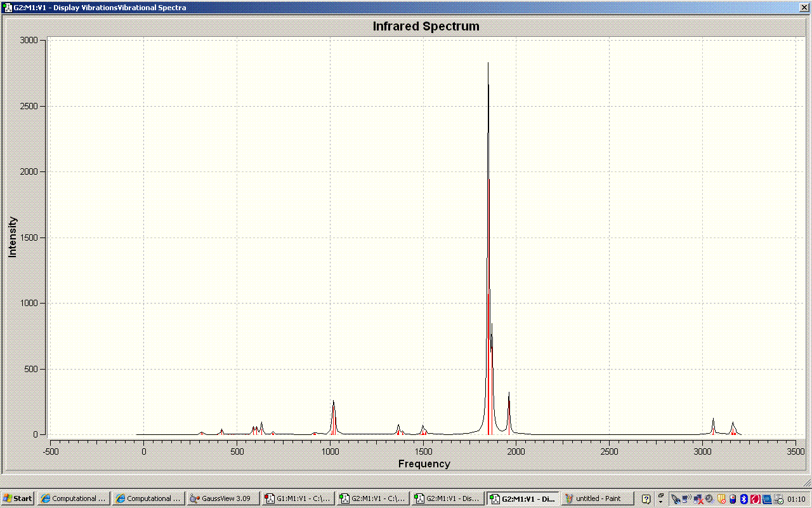
Task: Activate inactive G2:M1:V1 - Dis... taskbar button
Action: (x=448, y=498)
